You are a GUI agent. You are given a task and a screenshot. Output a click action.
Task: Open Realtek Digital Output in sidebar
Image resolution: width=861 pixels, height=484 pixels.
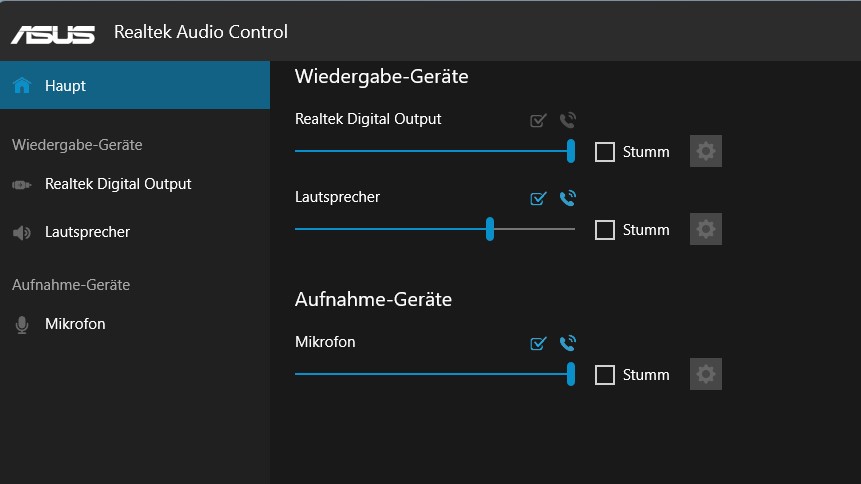(118, 184)
